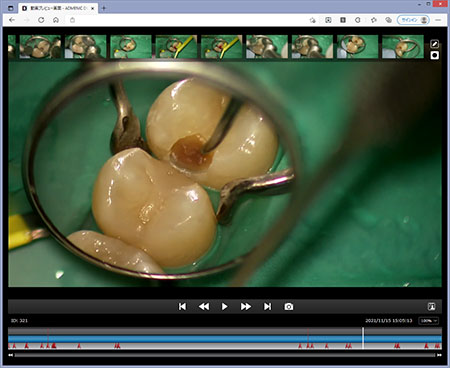The width and height of the screenshot is (450, 368).
Task: Click the play button
Action: 224,306
